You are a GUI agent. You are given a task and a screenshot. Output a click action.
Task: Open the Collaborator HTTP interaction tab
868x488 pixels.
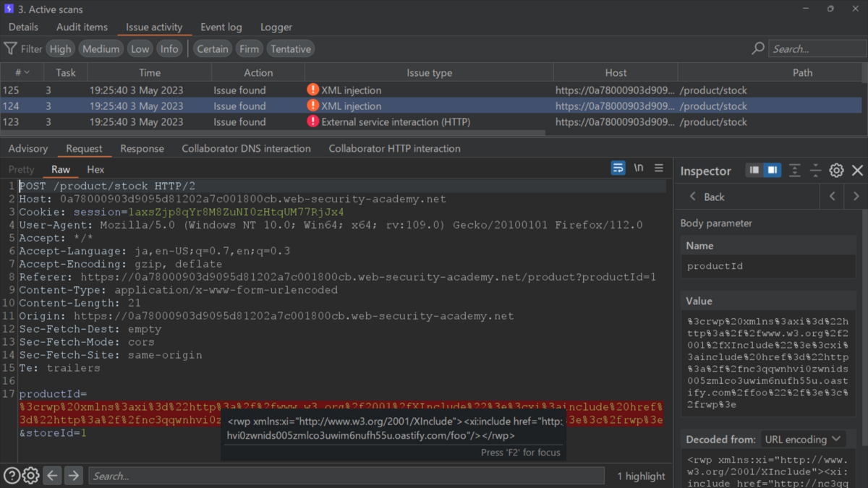pos(394,148)
